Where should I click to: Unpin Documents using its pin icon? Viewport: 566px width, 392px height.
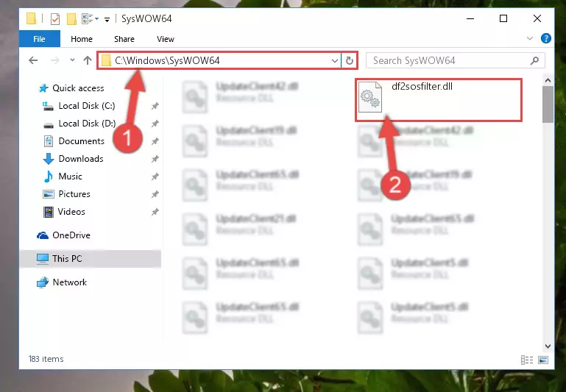(155, 141)
